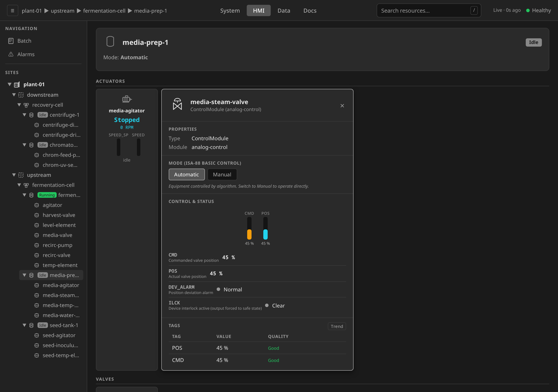Click the Trend button in Tags
The width and height of the screenshot is (558, 392).
coord(337,326)
